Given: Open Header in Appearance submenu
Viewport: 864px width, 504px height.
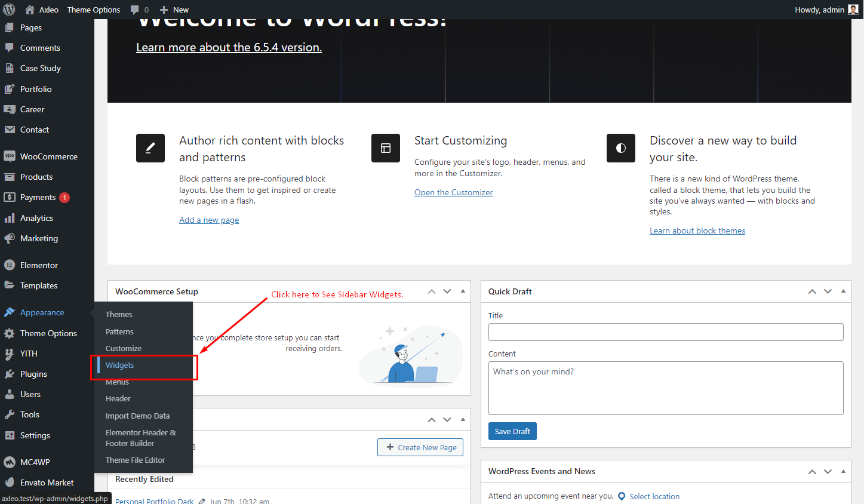Looking at the screenshot, I should [118, 398].
